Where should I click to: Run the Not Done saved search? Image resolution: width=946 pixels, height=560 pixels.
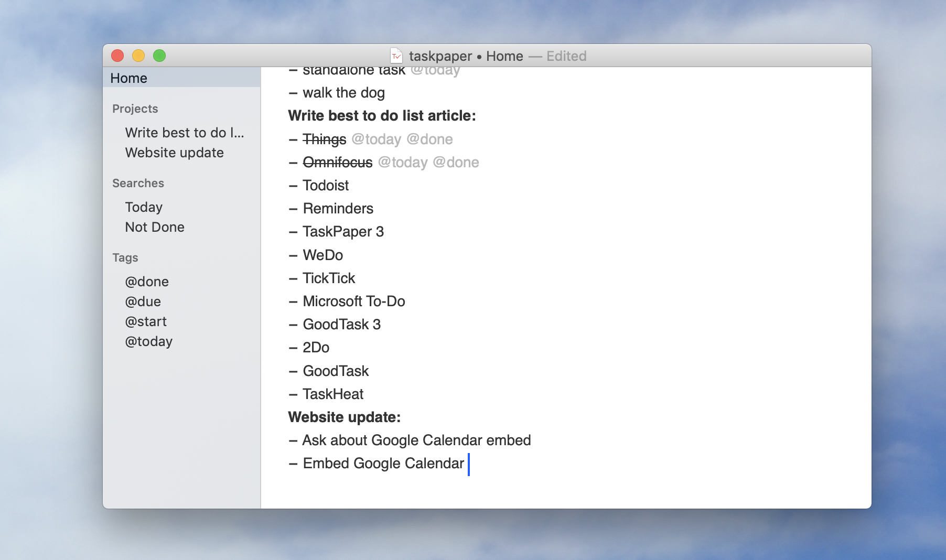point(155,227)
